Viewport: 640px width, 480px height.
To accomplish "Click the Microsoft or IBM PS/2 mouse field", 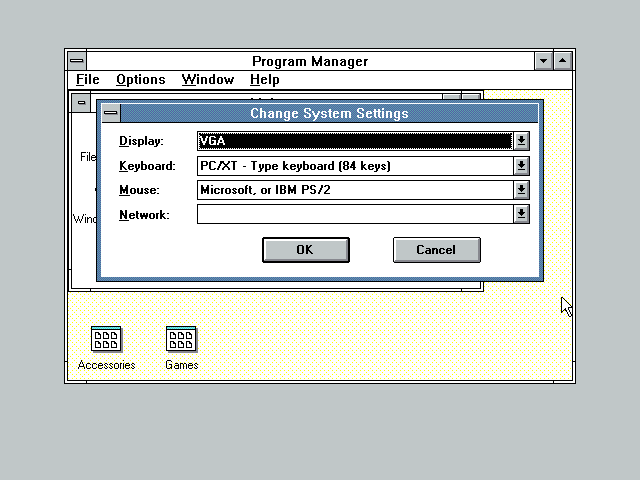I will 355,190.
